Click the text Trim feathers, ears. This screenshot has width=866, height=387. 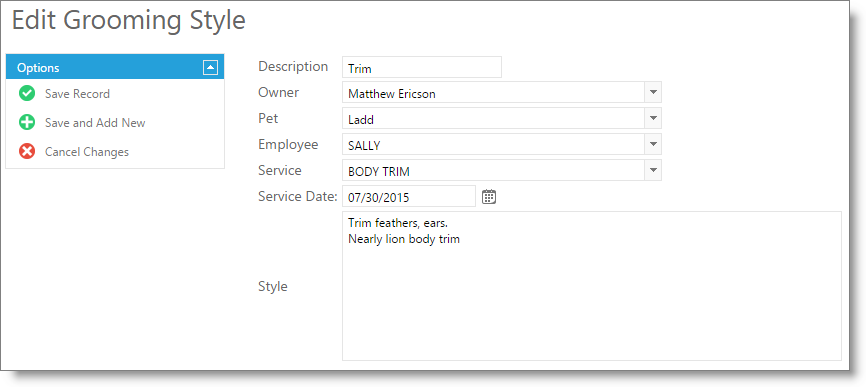398,223
